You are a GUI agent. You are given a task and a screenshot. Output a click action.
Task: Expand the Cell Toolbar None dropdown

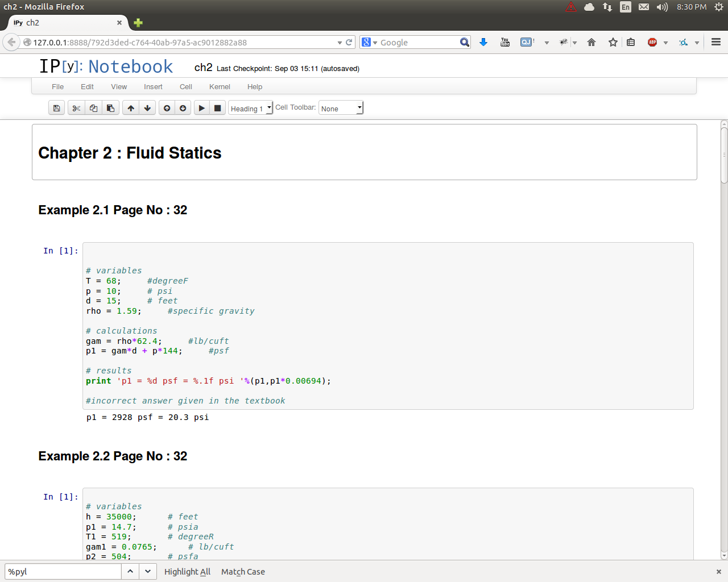tap(341, 109)
